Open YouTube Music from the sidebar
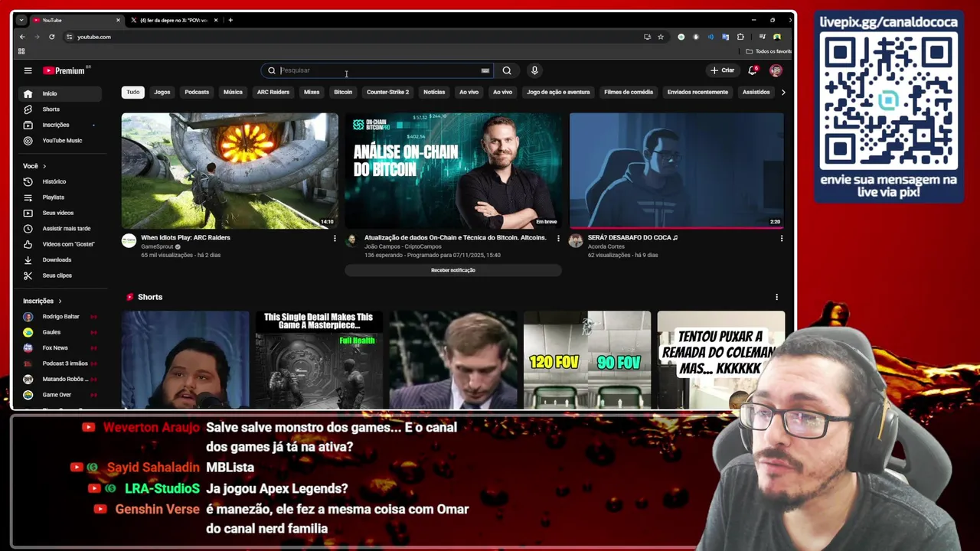Screen dimensions: 980x551 [60, 141]
